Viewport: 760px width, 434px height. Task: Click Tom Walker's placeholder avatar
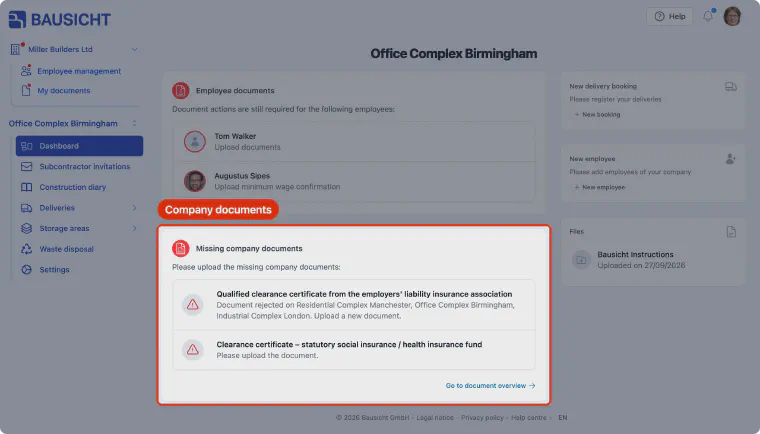[x=195, y=142]
